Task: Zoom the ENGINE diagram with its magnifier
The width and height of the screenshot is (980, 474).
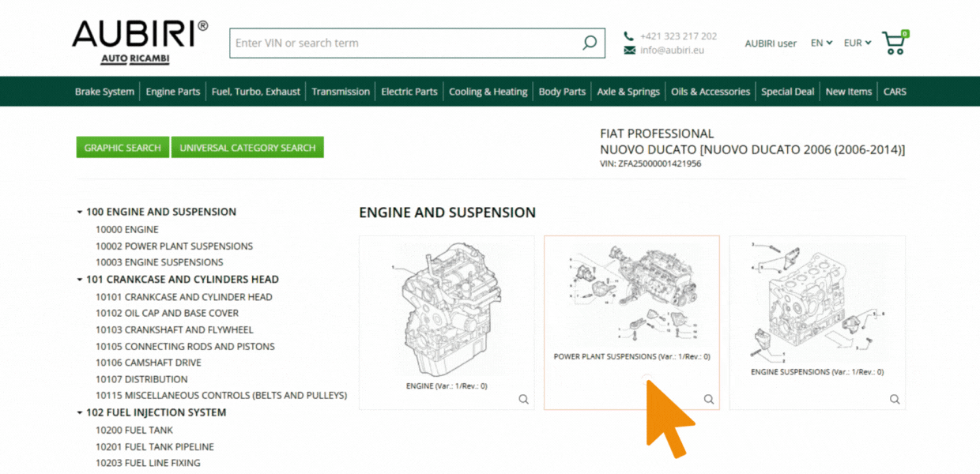Action: (x=523, y=399)
